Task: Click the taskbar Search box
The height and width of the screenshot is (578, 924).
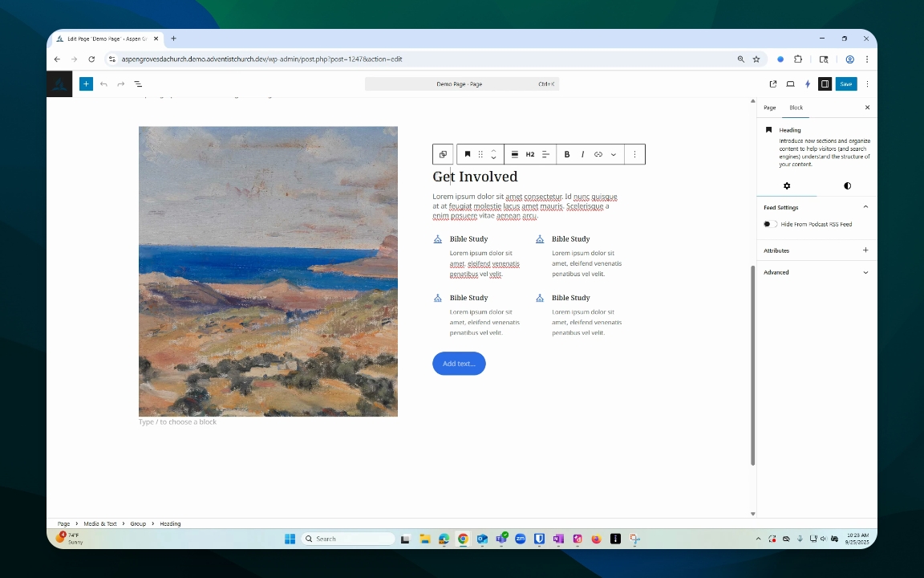Action: point(348,539)
